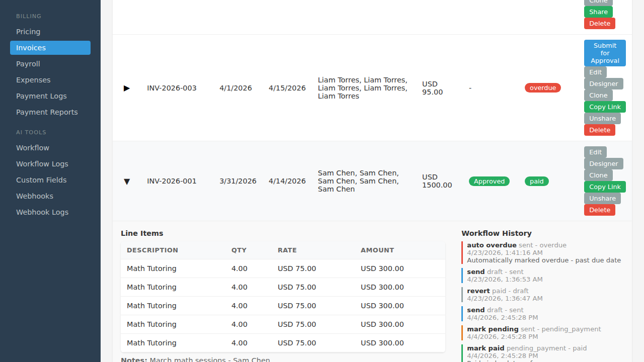Image resolution: width=644 pixels, height=362 pixels.
Task: Open Webhook Logs
Action: 50,212
